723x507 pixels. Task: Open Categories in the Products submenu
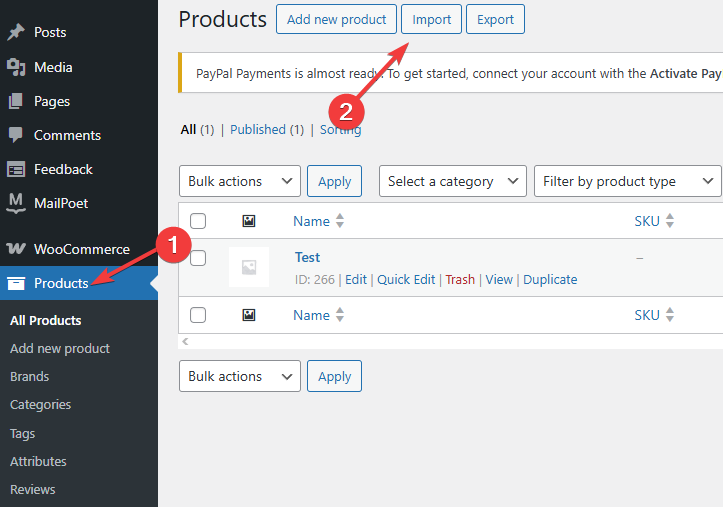click(x=41, y=405)
